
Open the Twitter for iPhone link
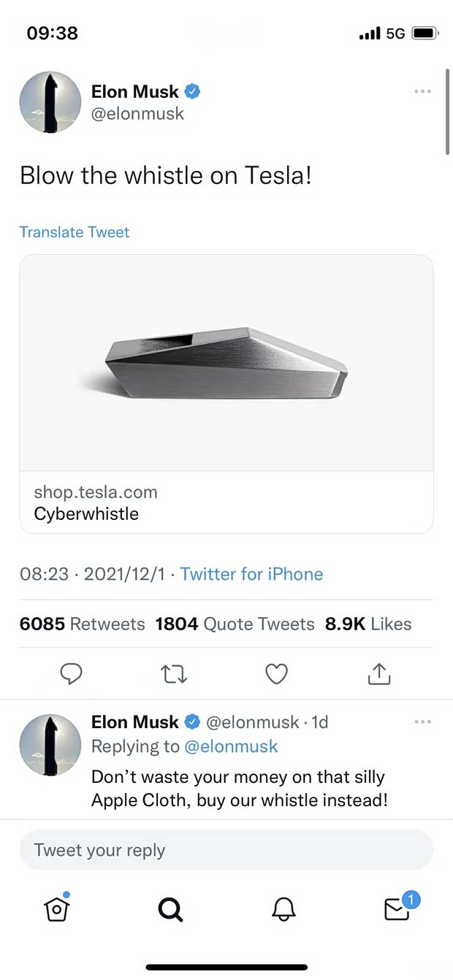[x=251, y=574]
